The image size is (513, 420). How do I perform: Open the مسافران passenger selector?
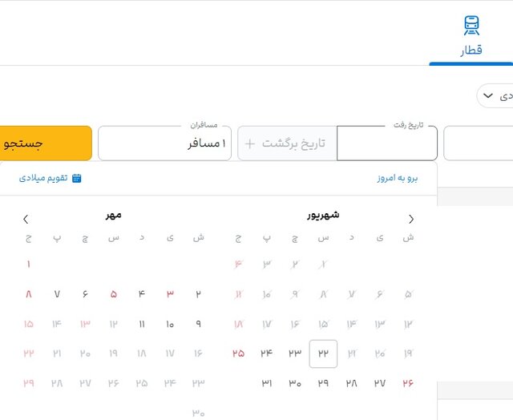pyautogui.click(x=164, y=143)
